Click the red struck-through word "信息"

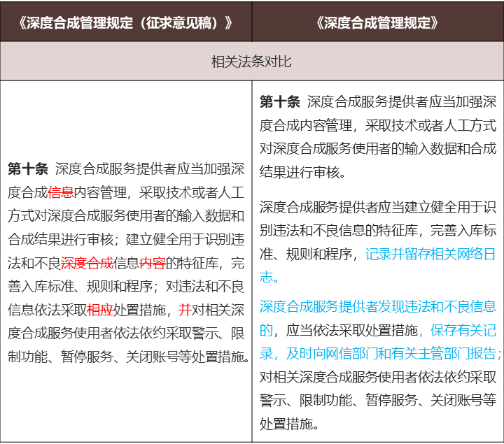click(61, 192)
